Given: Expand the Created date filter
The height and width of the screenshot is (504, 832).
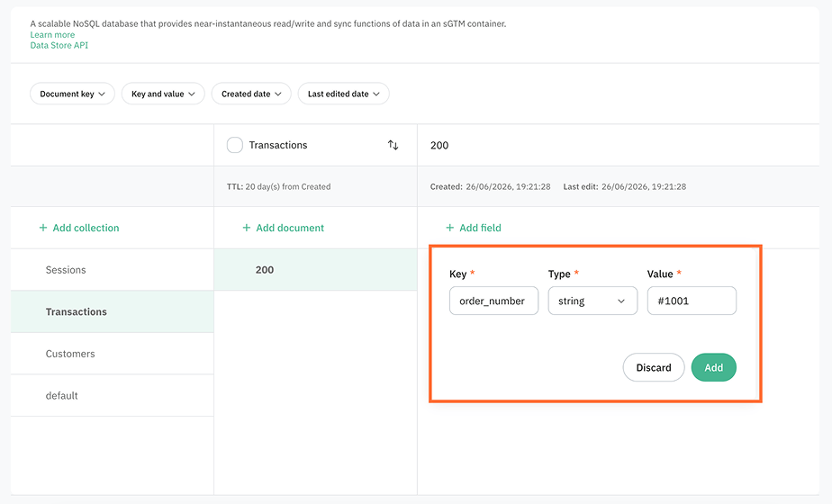Looking at the screenshot, I should pos(251,94).
